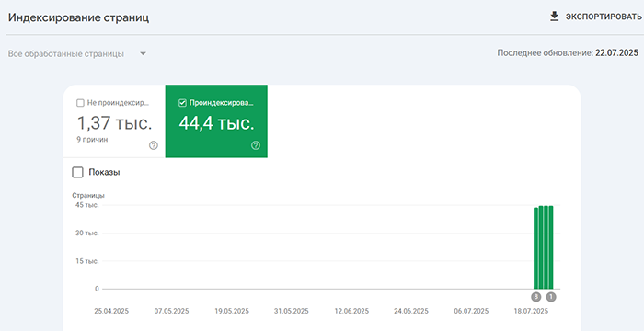
Task: Open the 'Все обработанные страницы' filter dropdown
Action: pyautogui.click(x=77, y=54)
